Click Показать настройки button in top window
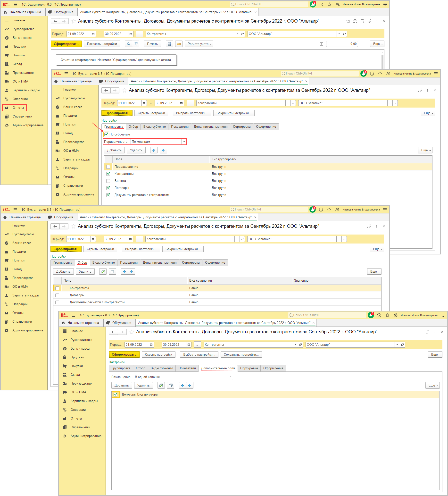This screenshot has height=496, width=448. pyautogui.click(x=102, y=44)
